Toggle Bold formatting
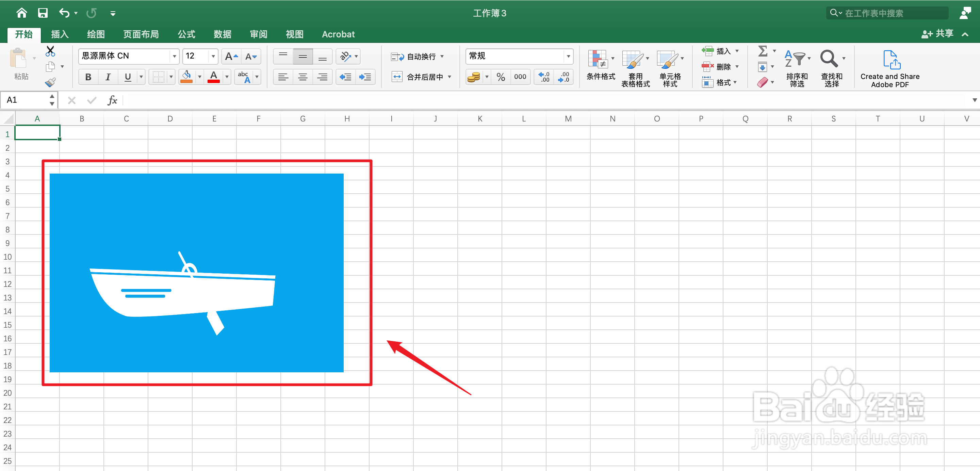Screen dimensions: 980x471 [x=88, y=77]
